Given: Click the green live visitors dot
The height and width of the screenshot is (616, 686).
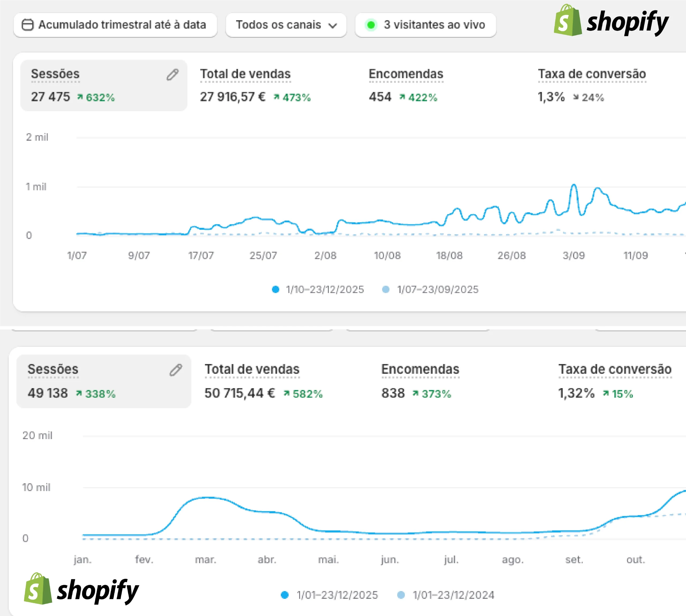Looking at the screenshot, I should [x=371, y=25].
